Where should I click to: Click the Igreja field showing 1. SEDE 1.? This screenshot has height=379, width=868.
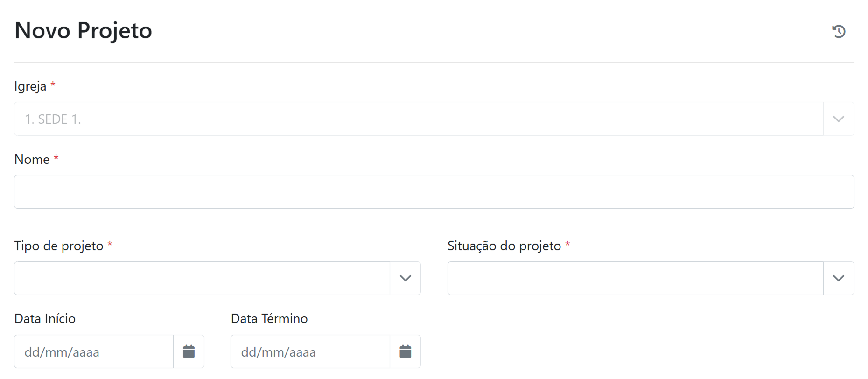coord(418,119)
